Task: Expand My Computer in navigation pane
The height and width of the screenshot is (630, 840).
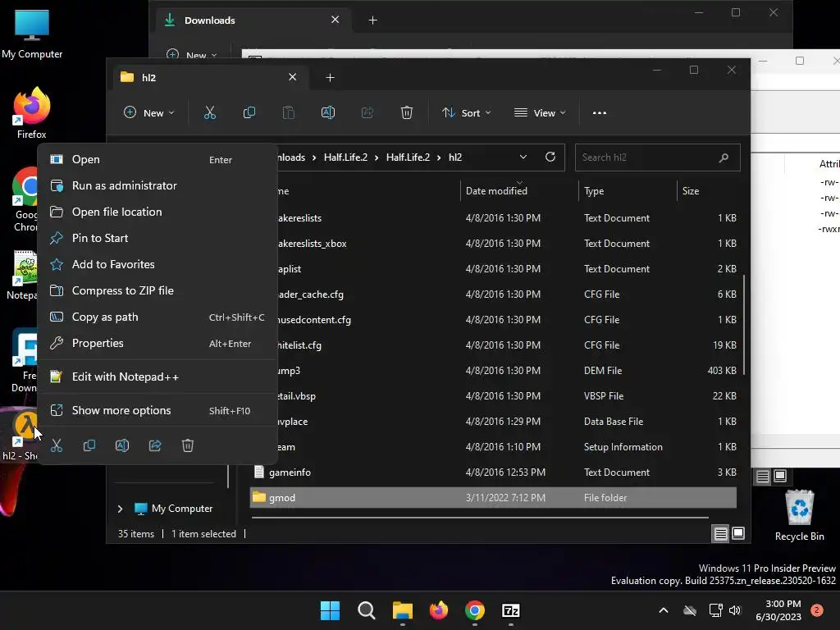Action: tap(120, 509)
